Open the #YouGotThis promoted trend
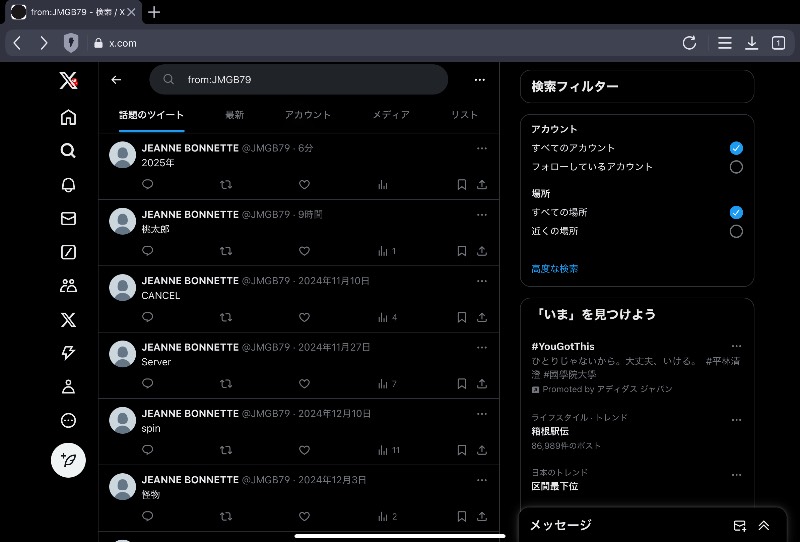 pos(563,347)
